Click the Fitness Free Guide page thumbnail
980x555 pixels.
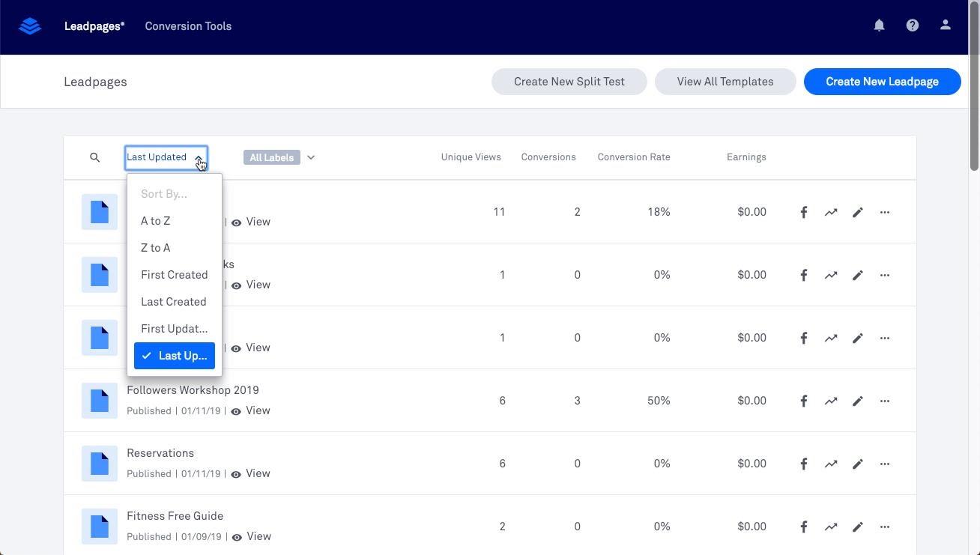point(100,527)
